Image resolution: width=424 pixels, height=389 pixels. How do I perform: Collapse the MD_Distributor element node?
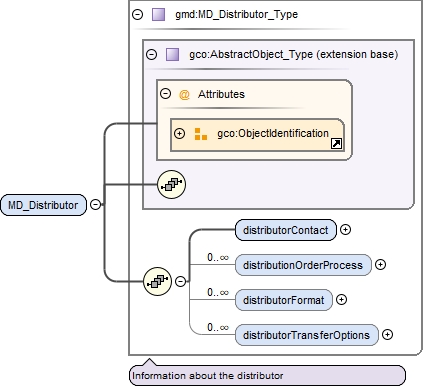pos(95,204)
